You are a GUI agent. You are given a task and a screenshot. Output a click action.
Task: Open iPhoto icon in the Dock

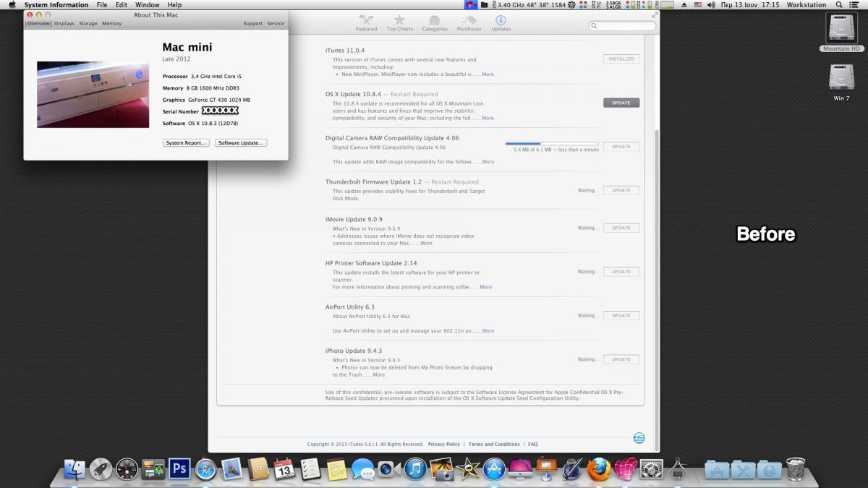(441, 469)
